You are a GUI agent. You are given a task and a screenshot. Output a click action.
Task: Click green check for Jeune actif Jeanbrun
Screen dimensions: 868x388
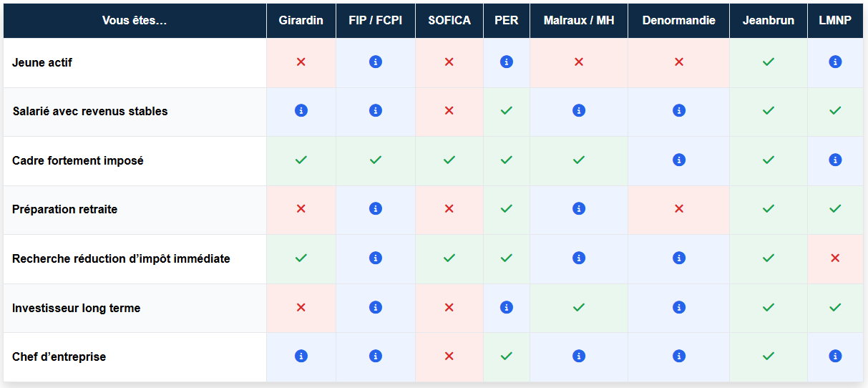[769, 62]
